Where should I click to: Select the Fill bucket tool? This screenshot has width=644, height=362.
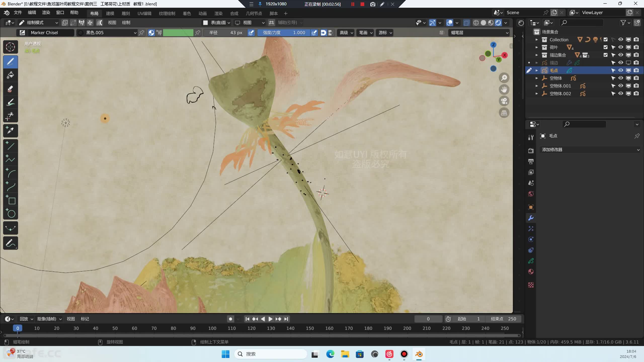[x=10, y=75]
